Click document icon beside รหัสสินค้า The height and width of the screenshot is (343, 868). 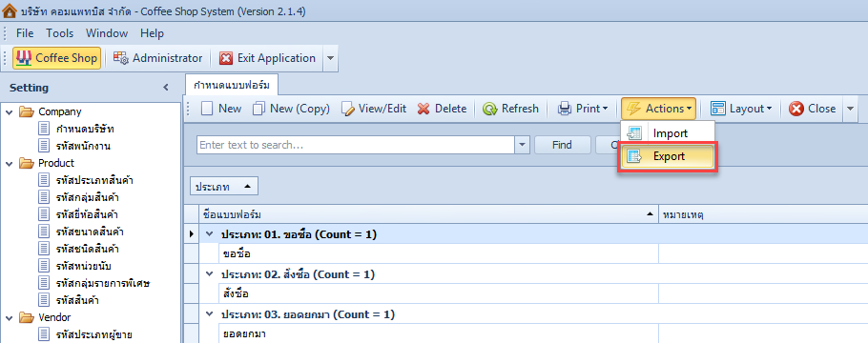coord(44,300)
